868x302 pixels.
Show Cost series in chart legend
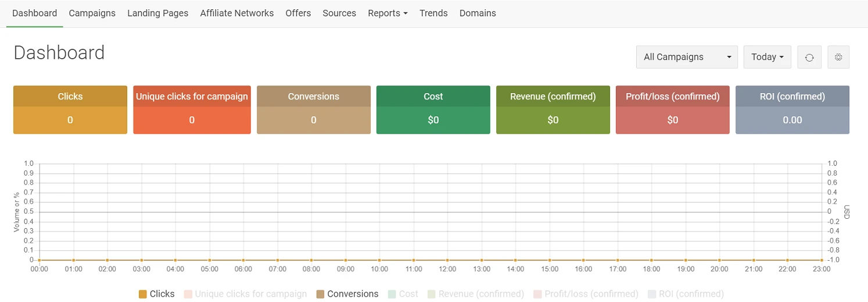coord(403,294)
